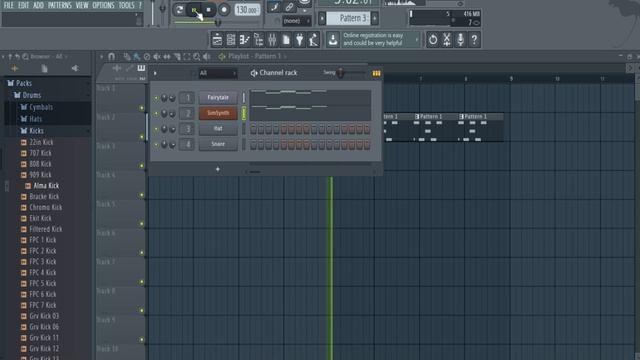
Task: Open the ADD menu
Action: click(x=38, y=5)
